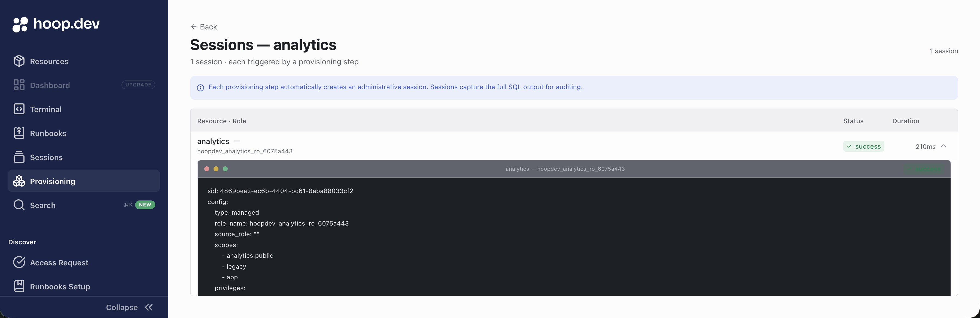This screenshot has width=980, height=318.
Task: Click the Collapse double-chevron icon
Action: [x=149, y=307]
